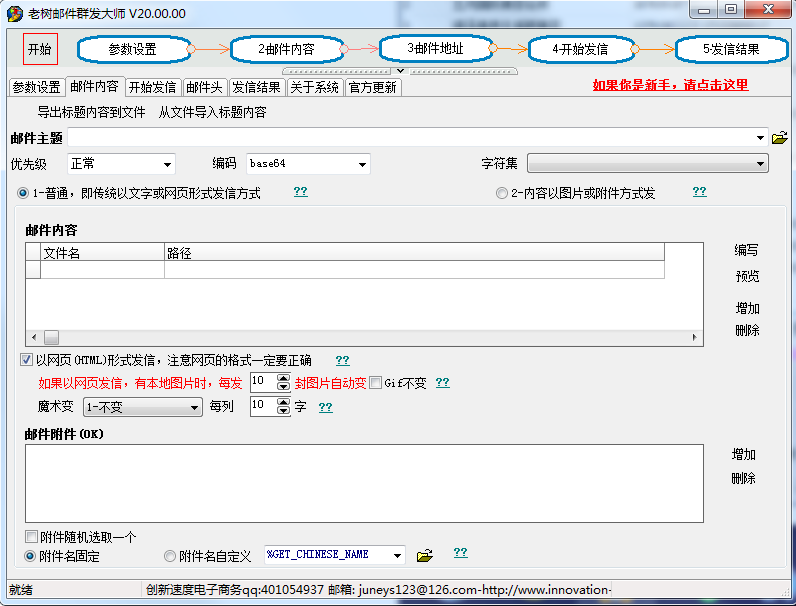
Task: Click the 路径 column header
Action: click(414, 253)
